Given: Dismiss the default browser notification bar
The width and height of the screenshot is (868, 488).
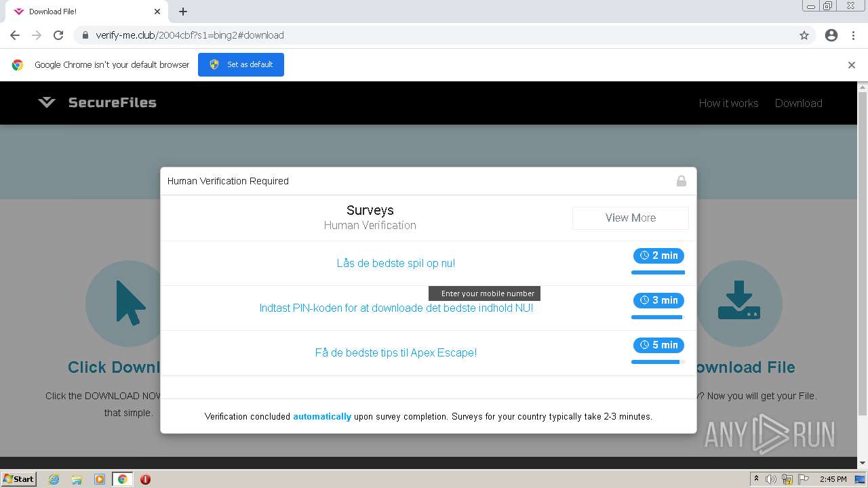Looking at the screenshot, I should 852,65.
